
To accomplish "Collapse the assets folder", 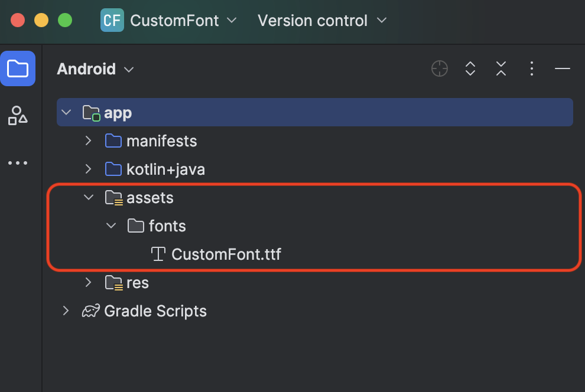I will (89, 197).
